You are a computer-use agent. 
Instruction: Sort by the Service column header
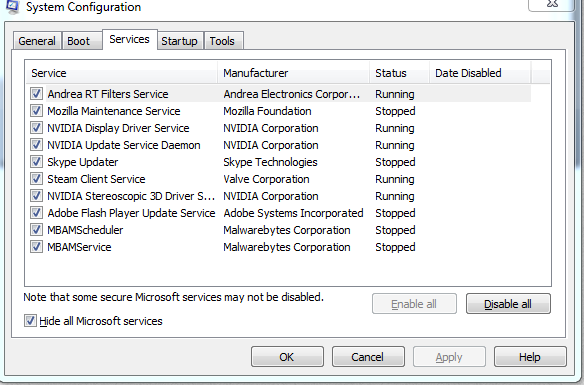pyautogui.click(x=121, y=73)
